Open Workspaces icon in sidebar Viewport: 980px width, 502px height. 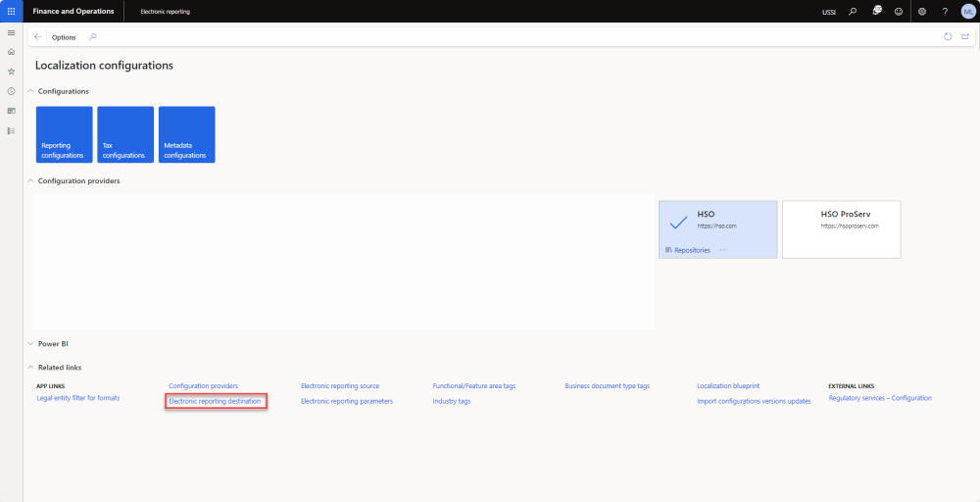(x=11, y=111)
